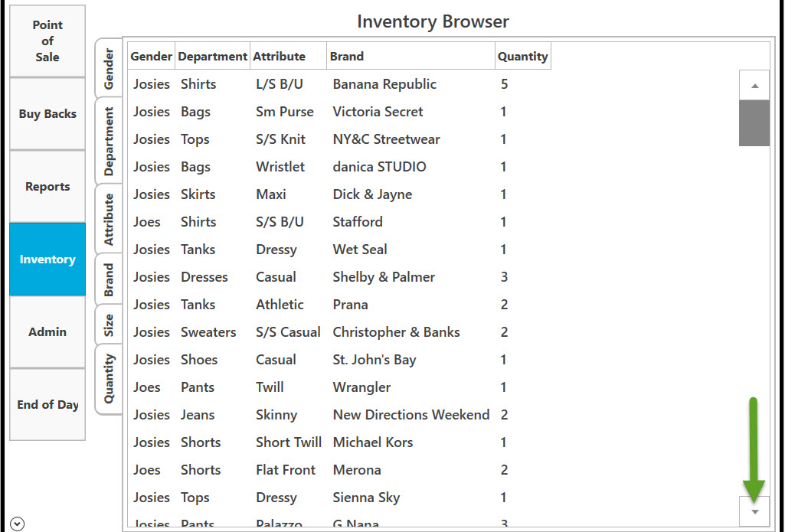Open the Admin section
The width and height of the screenshot is (785, 532).
pos(47,331)
